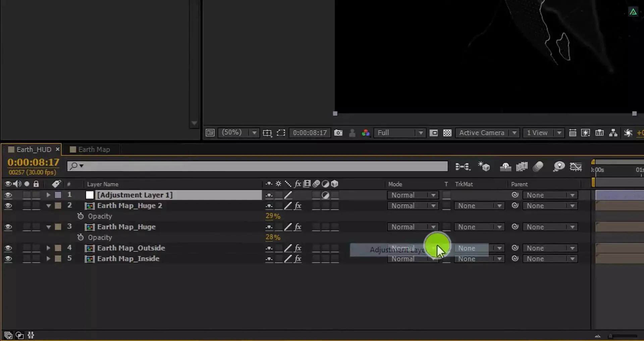The width and height of the screenshot is (644, 341).
Task: Hide the Earth Map_Outside layer
Action: pos(8,248)
